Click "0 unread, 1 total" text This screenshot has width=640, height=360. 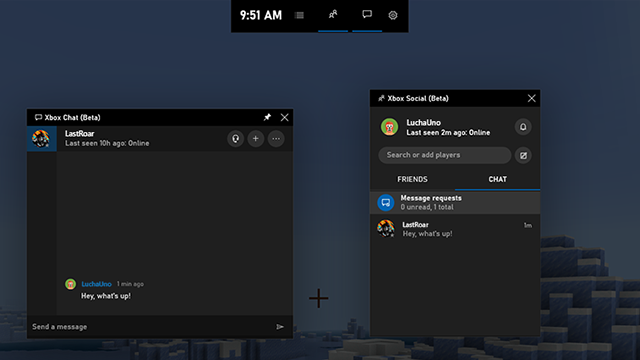point(427,207)
